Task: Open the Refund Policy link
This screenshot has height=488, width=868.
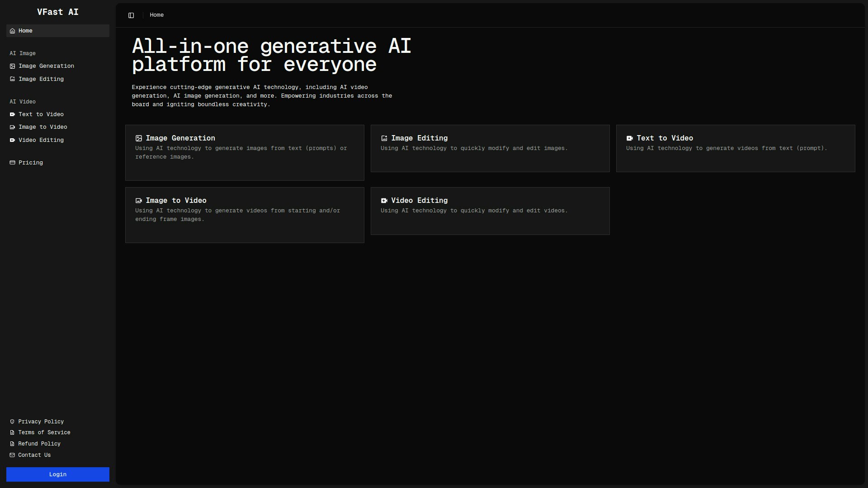Action: coord(39,444)
